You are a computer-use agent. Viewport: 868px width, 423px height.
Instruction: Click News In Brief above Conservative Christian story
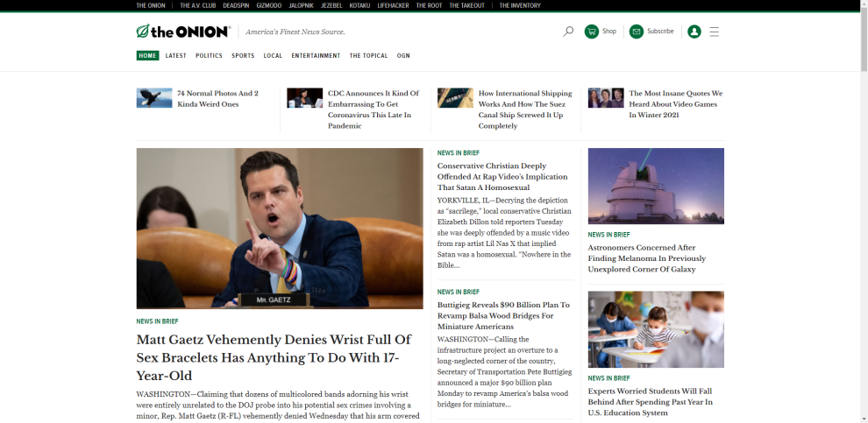click(459, 153)
